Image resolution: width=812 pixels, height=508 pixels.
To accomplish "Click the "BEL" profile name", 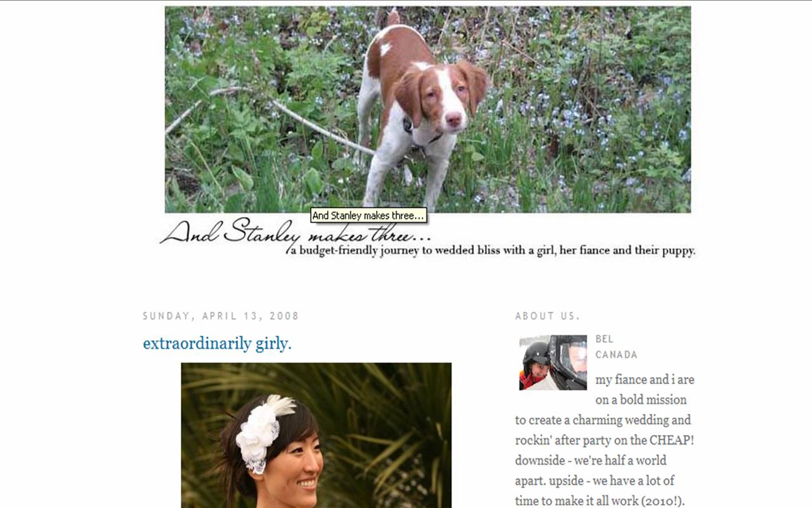I will point(605,339).
